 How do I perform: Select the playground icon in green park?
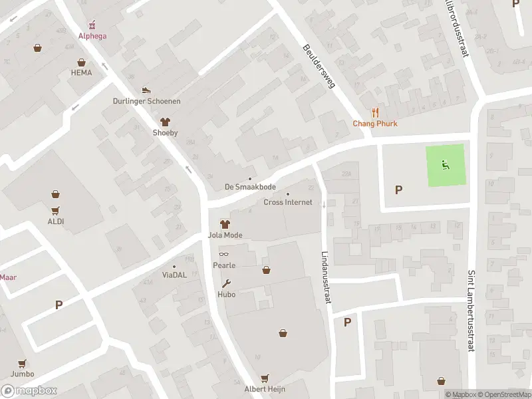click(x=446, y=165)
